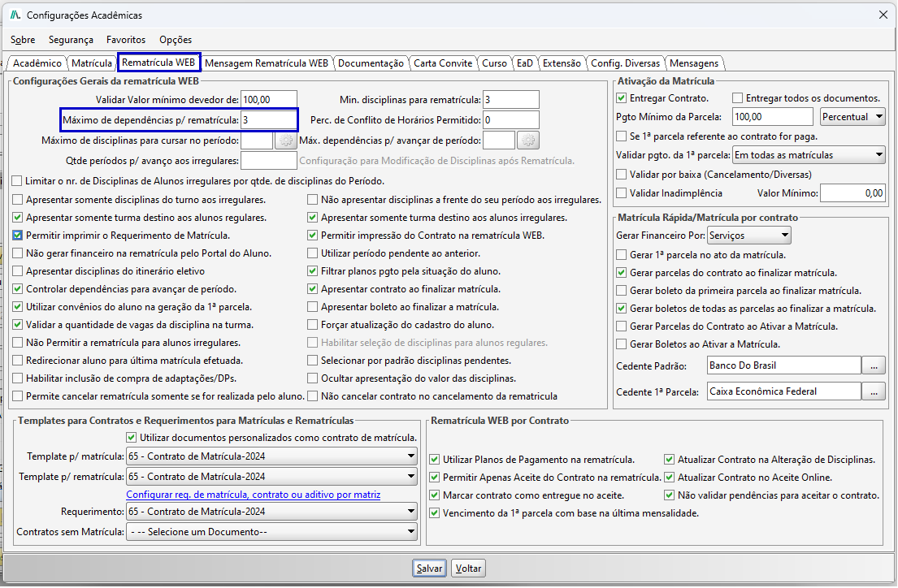Switch to the Curso tab
Viewport: 898px width, 588px height.
[494, 63]
